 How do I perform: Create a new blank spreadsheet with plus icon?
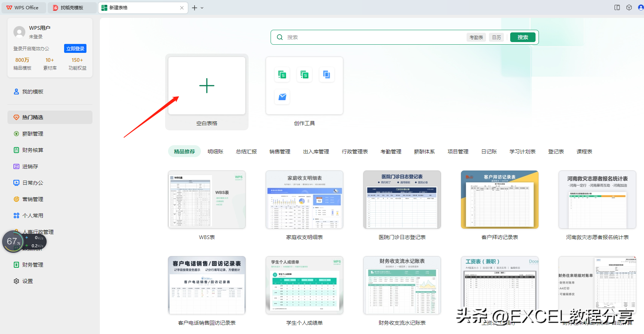pos(207,86)
